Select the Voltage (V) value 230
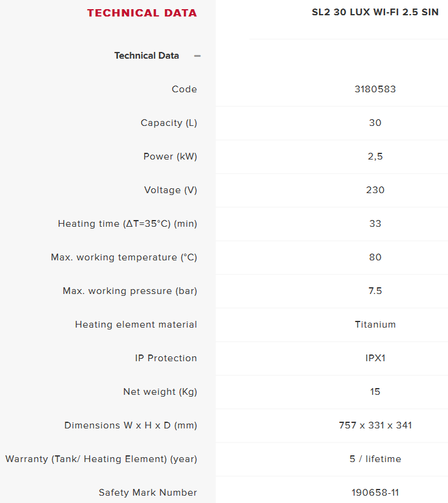The image size is (448, 503). (375, 190)
